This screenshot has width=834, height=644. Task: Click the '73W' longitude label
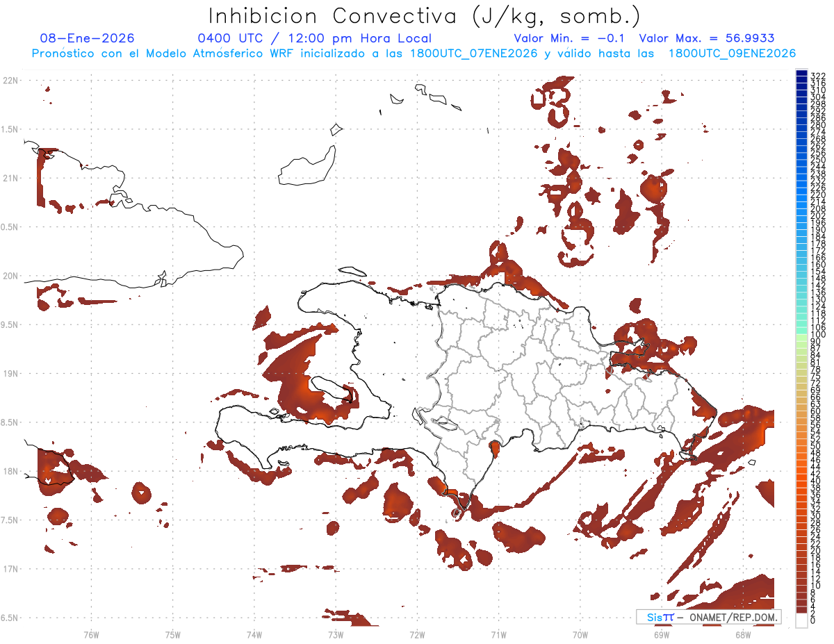tap(336, 634)
